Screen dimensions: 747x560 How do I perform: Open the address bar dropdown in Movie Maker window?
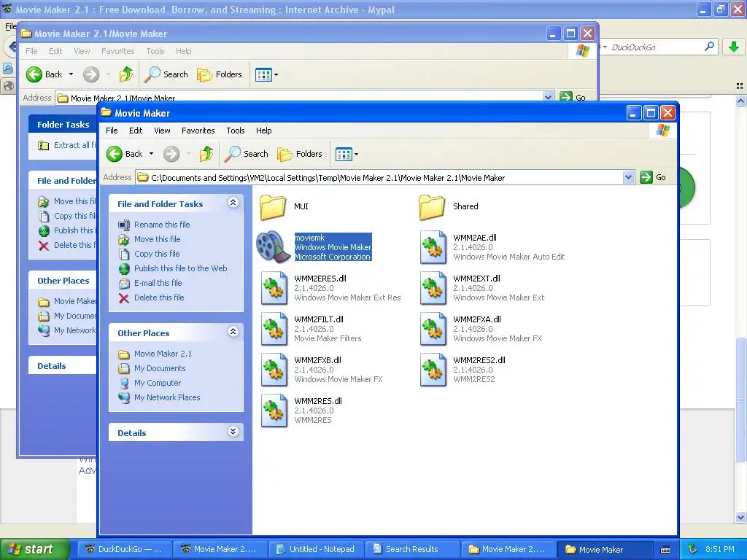628,177
